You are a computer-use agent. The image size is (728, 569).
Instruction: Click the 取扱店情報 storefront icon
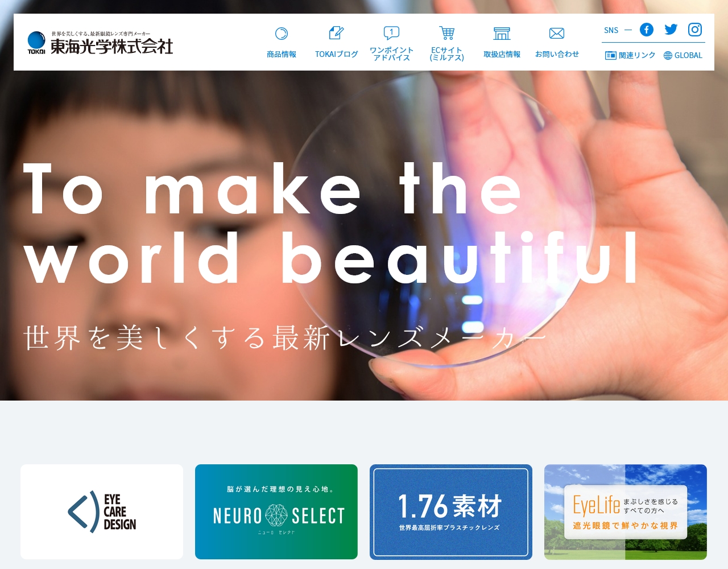[x=502, y=34]
